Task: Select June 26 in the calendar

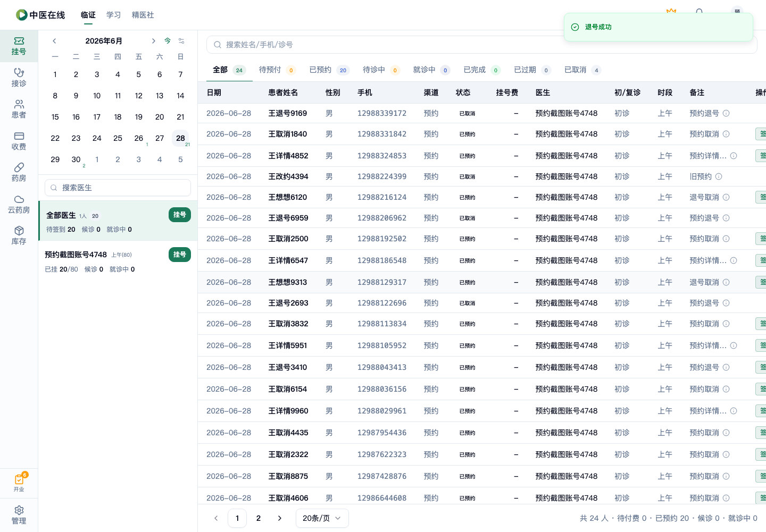Action: [139, 138]
